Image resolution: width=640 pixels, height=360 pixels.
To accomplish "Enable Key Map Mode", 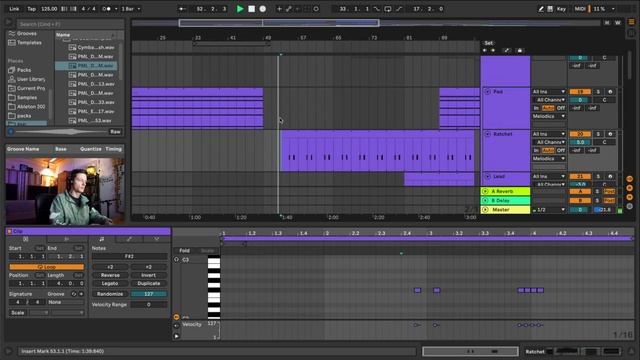I will (x=561, y=9).
